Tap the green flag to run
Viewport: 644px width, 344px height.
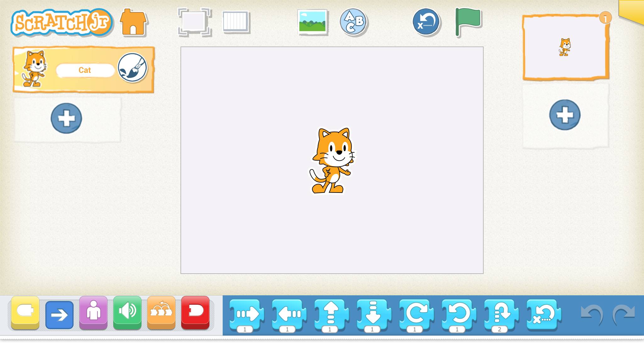tap(468, 22)
